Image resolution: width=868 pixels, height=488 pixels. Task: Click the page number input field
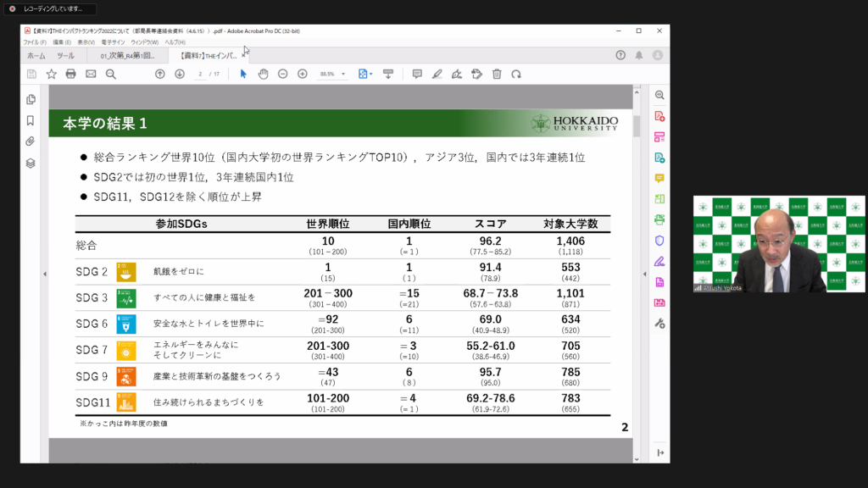pyautogui.click(x=200, y=74)
